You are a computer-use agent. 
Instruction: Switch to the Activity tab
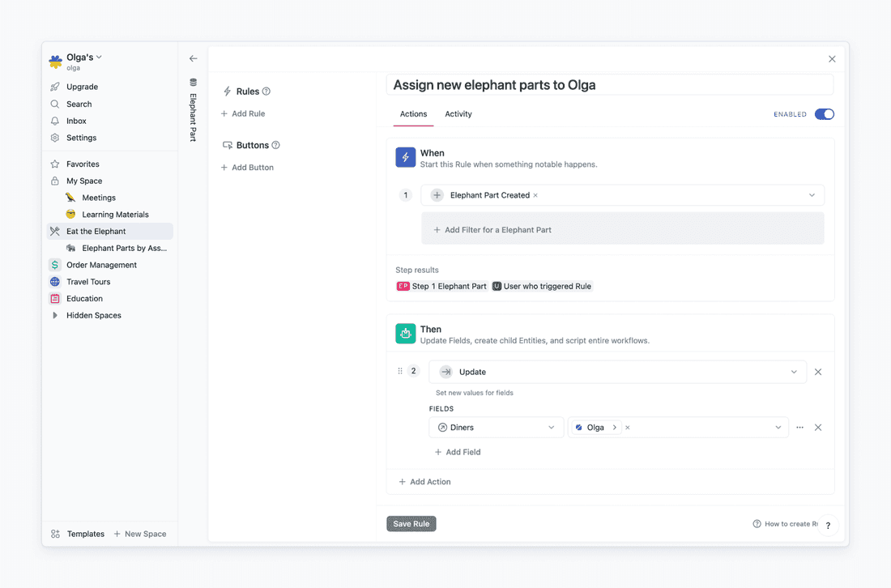[458, 114]
